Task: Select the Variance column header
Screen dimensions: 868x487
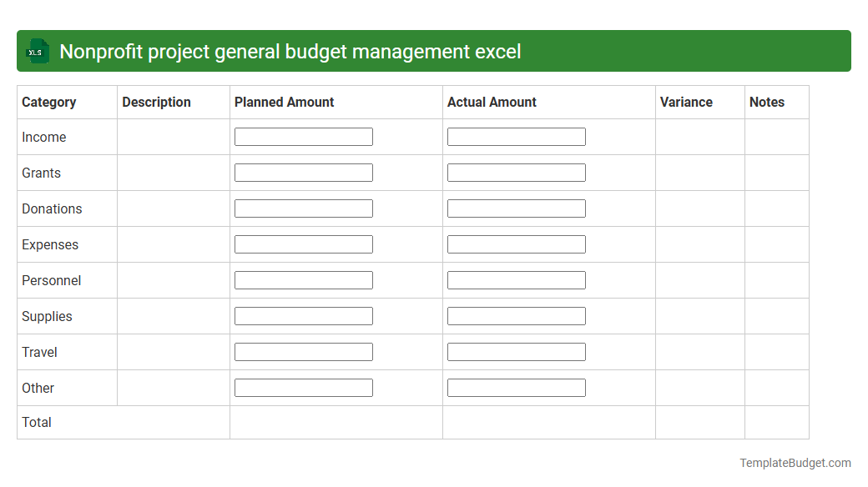Action: (686, 102)
